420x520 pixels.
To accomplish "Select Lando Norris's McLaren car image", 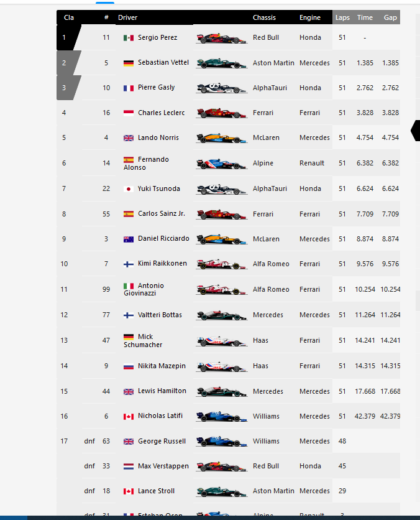I will point(220,137).
